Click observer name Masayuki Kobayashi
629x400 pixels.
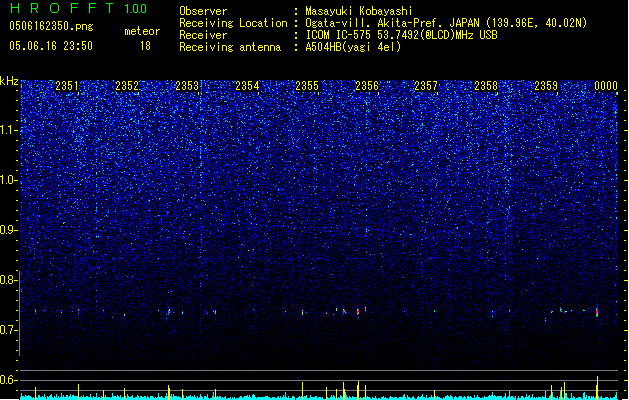(x=359, y=11)
